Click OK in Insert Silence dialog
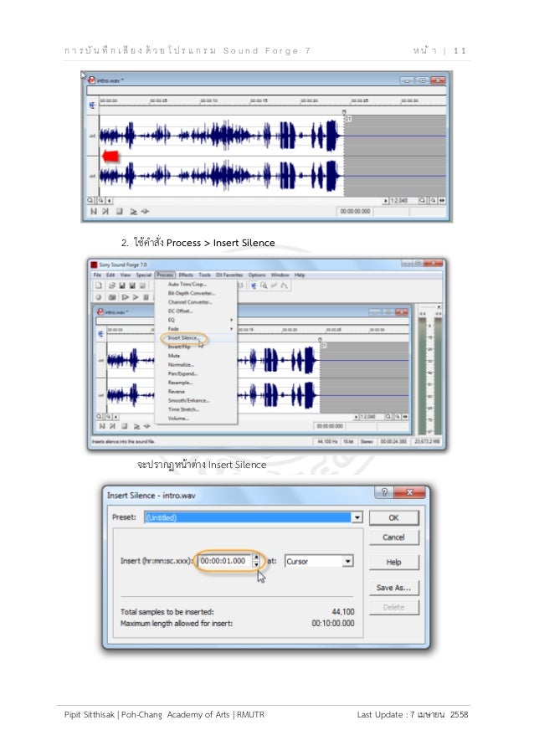This screenshot has height=756, width=534. click(393, 518)
